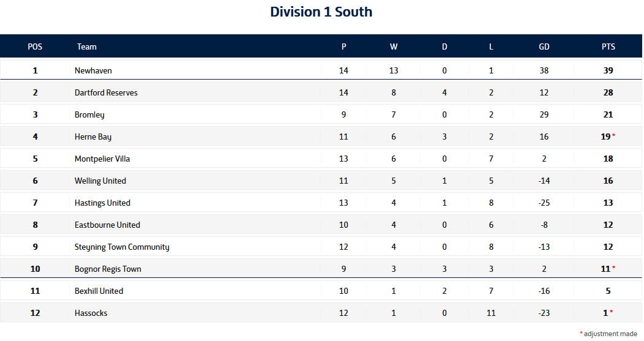The height and width of the screenshot is (341, 644).
Task: Select Steyning Town Community team
Action: [122, 247]
